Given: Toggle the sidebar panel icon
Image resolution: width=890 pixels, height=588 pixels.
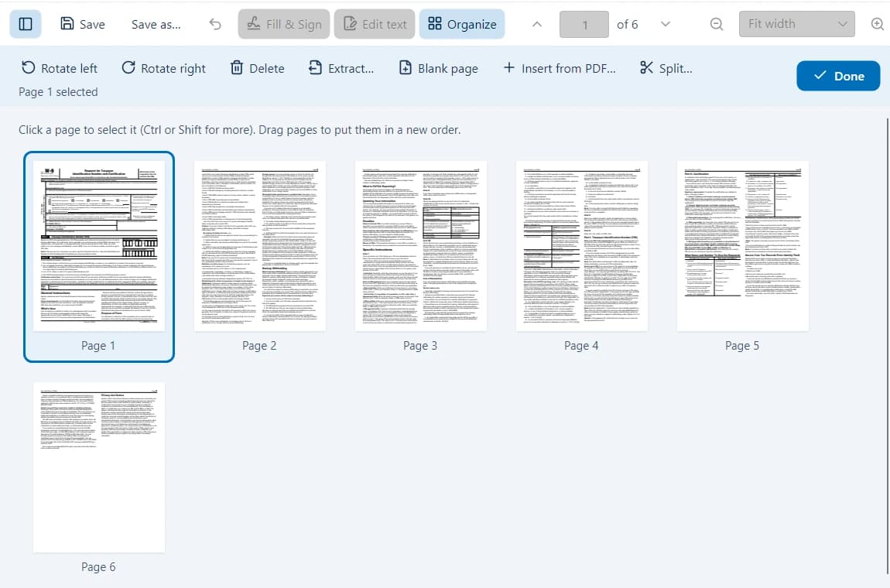Looking at the screenshot, I should (26, 24).
